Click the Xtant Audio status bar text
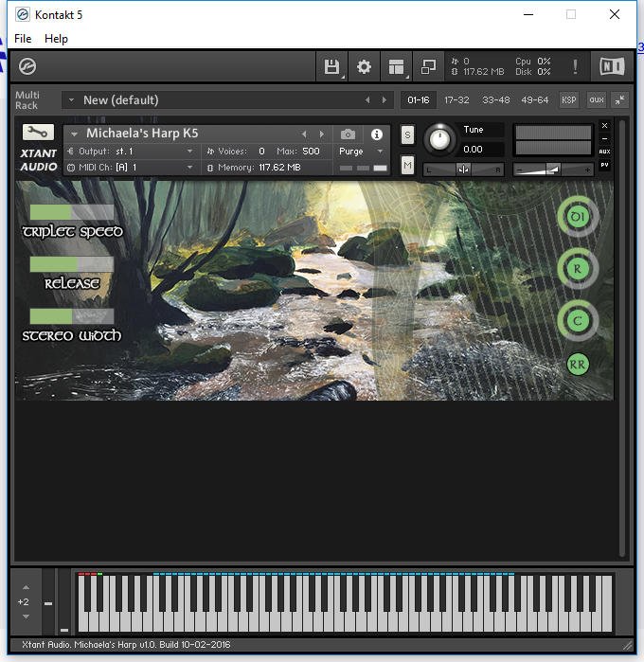The width and height of the screenshot is (644, 662). click(x=126, y=645)
